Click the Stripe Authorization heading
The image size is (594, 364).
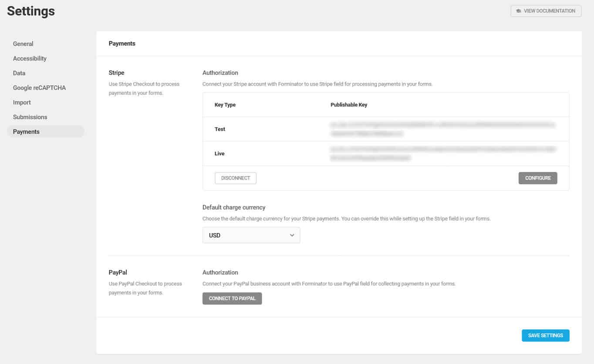(x=220, y=73)
